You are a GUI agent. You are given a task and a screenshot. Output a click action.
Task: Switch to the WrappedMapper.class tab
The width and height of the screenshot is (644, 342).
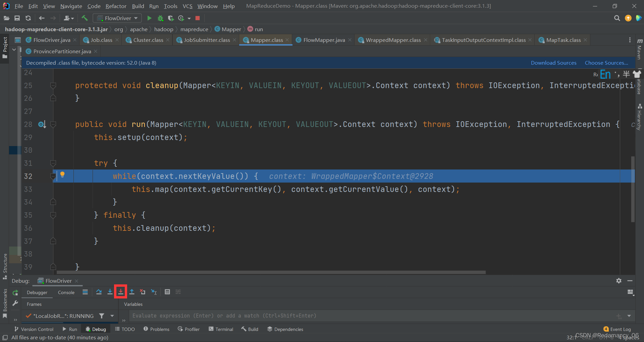pos(393,40)
